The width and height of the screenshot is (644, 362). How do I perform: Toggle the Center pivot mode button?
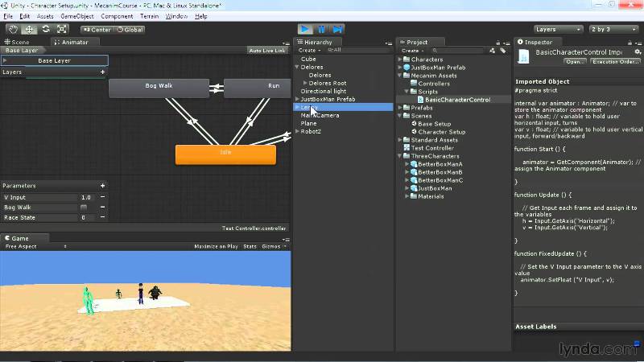(97, 30)
